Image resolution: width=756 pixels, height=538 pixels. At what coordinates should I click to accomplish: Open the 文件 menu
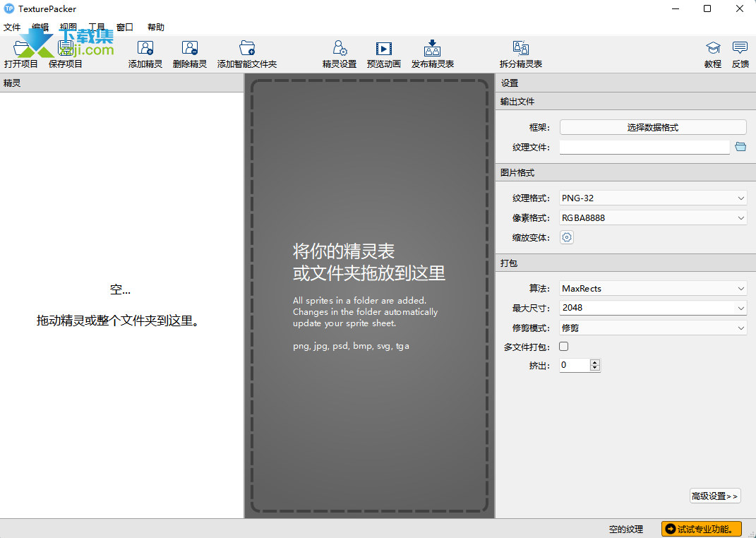coord(12,28)
